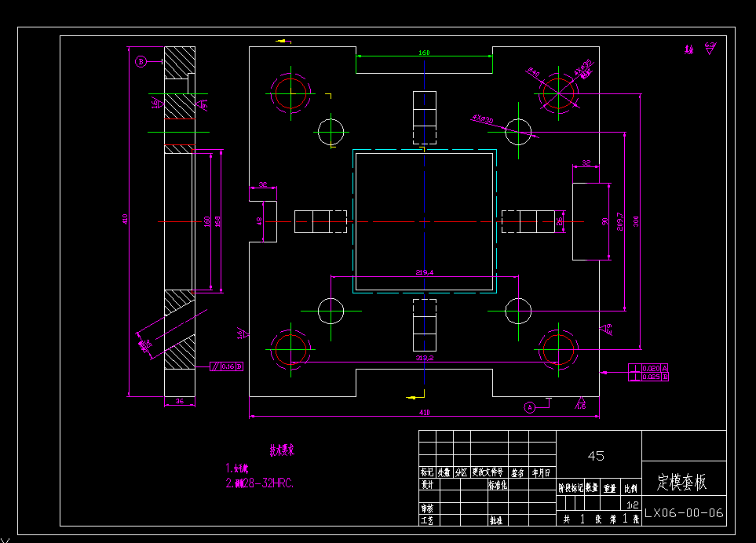The image size is (756, 543).
Task: Select the 批准 label in title block
Action: [x=496, y=520]
